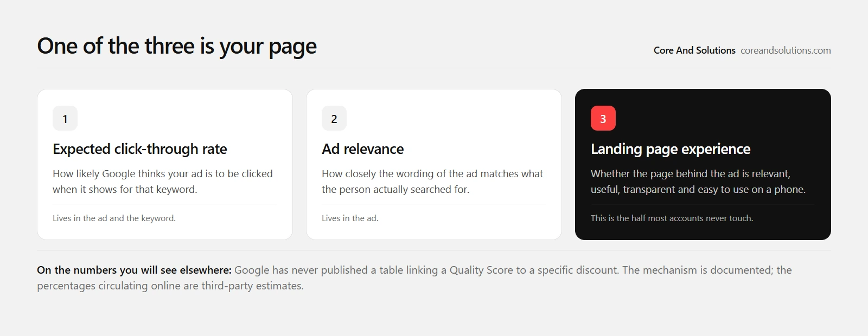Click 'This is the half most accounts never touch.'

tap(672, 218)
